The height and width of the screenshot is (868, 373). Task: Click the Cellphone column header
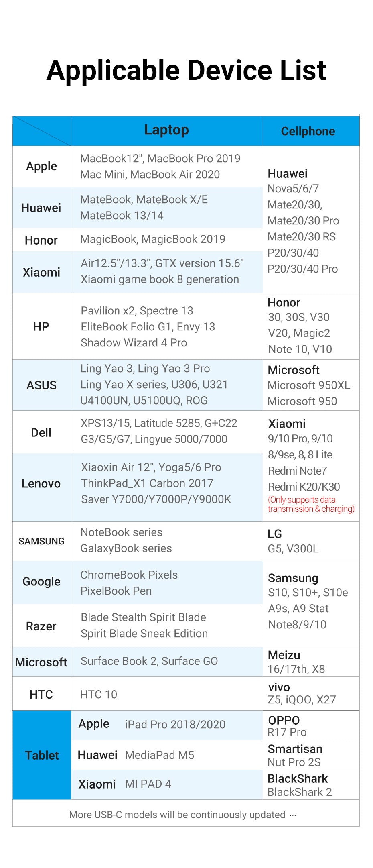point(308,131)
